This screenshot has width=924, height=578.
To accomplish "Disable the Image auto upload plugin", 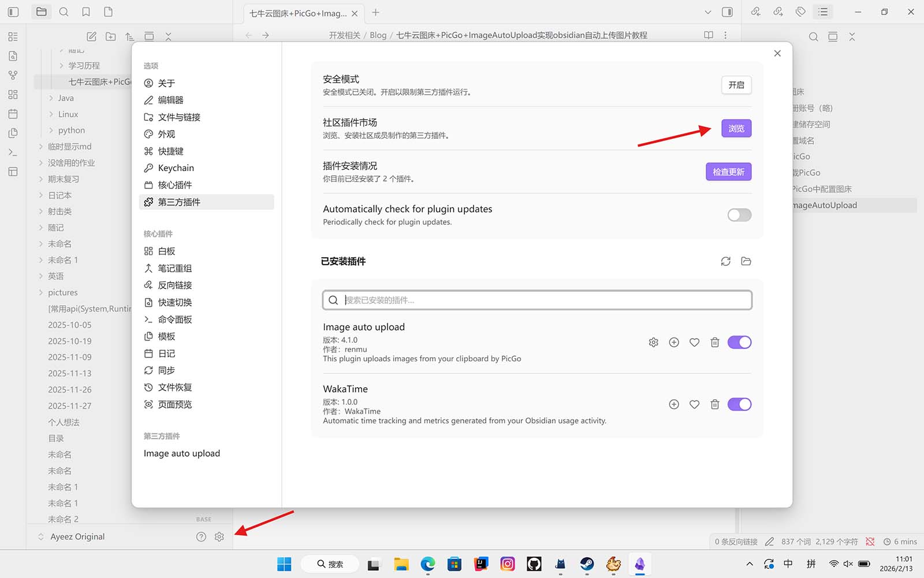I will click(x=739, y=342).
